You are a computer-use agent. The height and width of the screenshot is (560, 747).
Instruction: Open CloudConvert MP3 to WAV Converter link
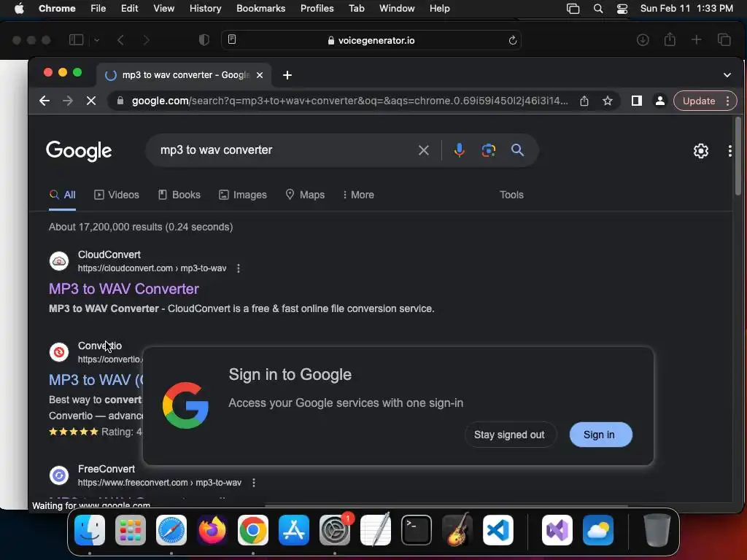click(x=124, y=289)
